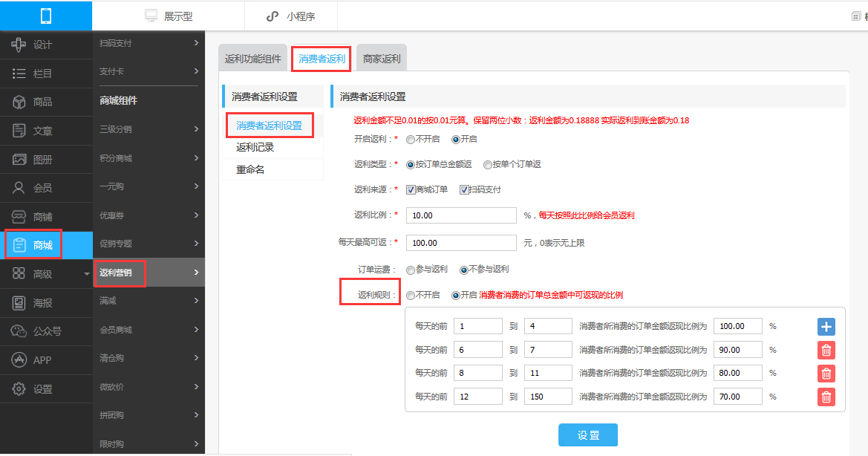The width and height of the screenshot is (868, 456).
Task: Click the 图册 picture icon in sidebar
Action: [x=19, y=160]
